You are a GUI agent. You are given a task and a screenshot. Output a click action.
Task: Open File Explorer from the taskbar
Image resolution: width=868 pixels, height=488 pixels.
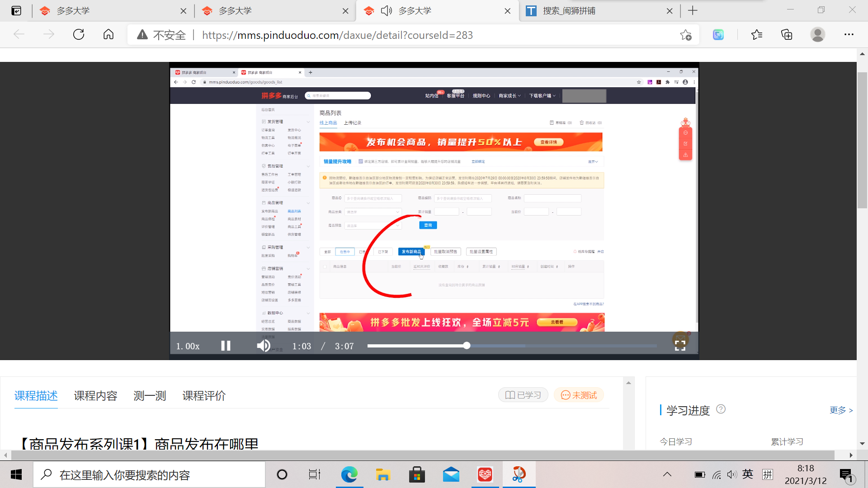pyautogui.click(x=383, y=475)
